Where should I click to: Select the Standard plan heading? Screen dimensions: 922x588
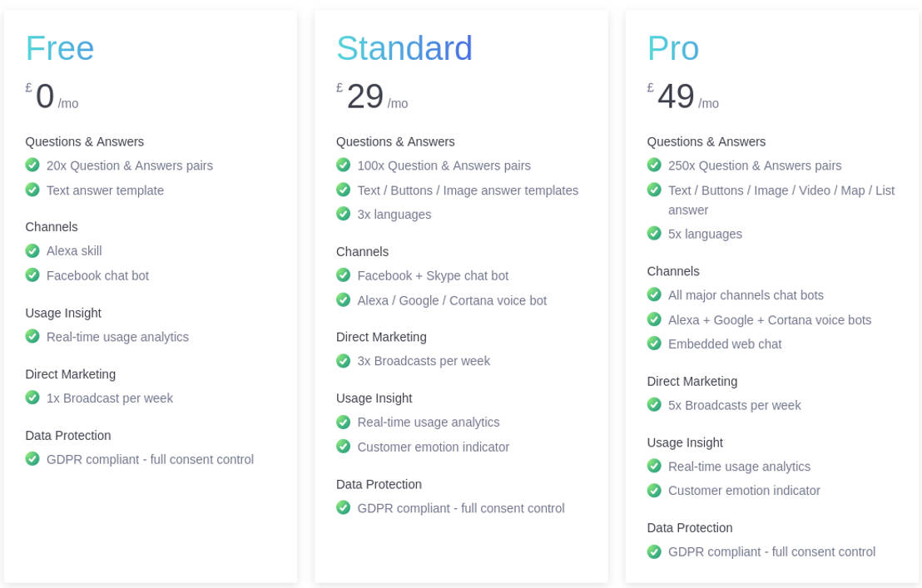tap(404, 48)
